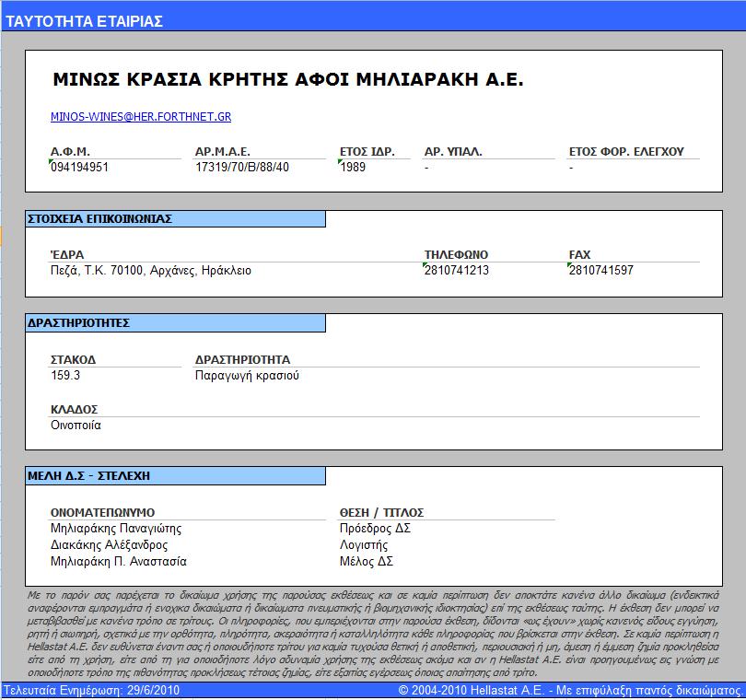Click the ΔΡΑΣΤΗΡΙΟΤΗΤΕΣ section header
Screen dimensions: 746x700
pyautogui.click(x=176, y=323)
